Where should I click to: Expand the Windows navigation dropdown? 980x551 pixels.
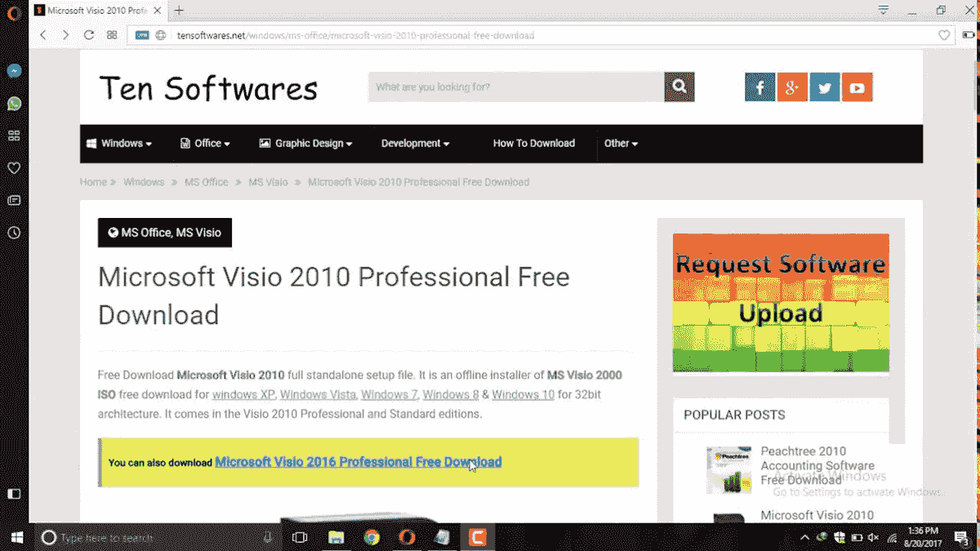pyautogui.click(x=120, y=143)
